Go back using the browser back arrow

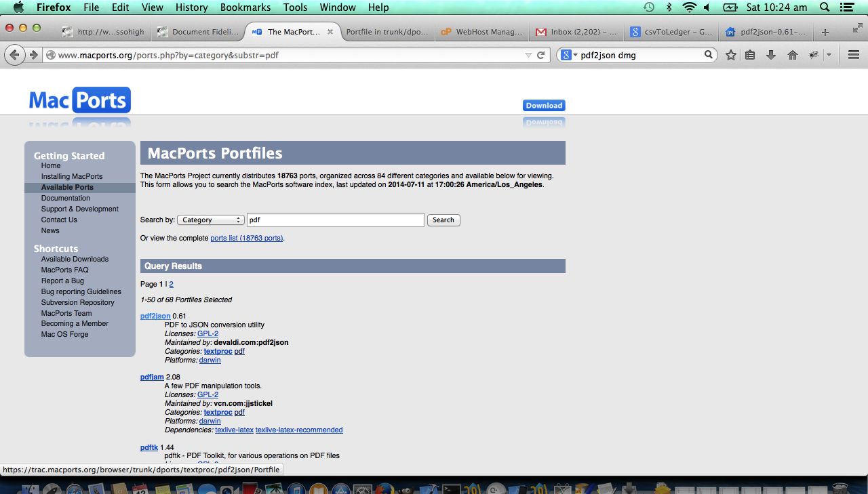(x=14, y=55)
